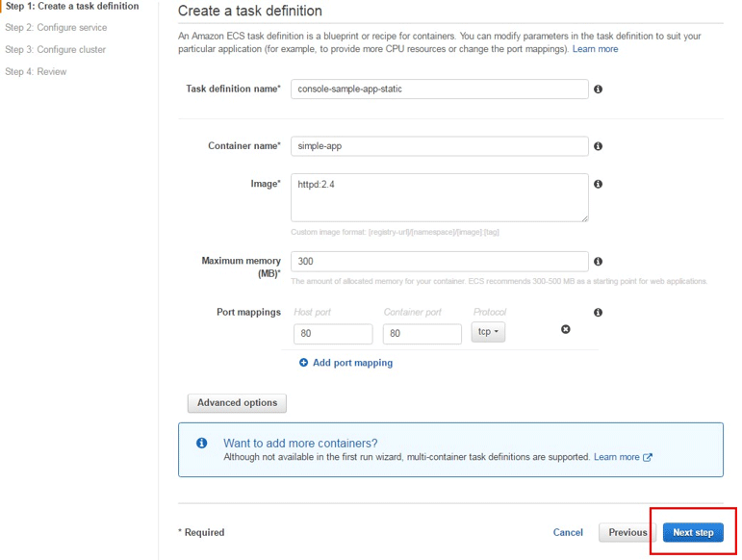Click the external link icon after Learn more
The width and height of the screenshot is (742, 560).
coord(648,457)
